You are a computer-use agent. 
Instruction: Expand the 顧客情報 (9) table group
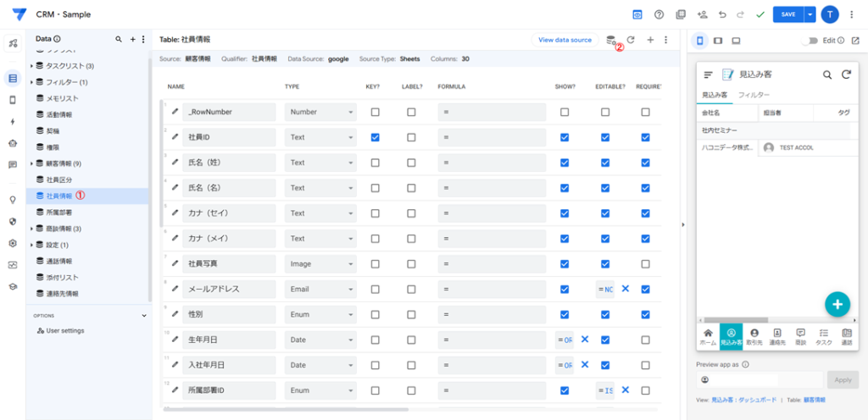[x=31, y=163]
